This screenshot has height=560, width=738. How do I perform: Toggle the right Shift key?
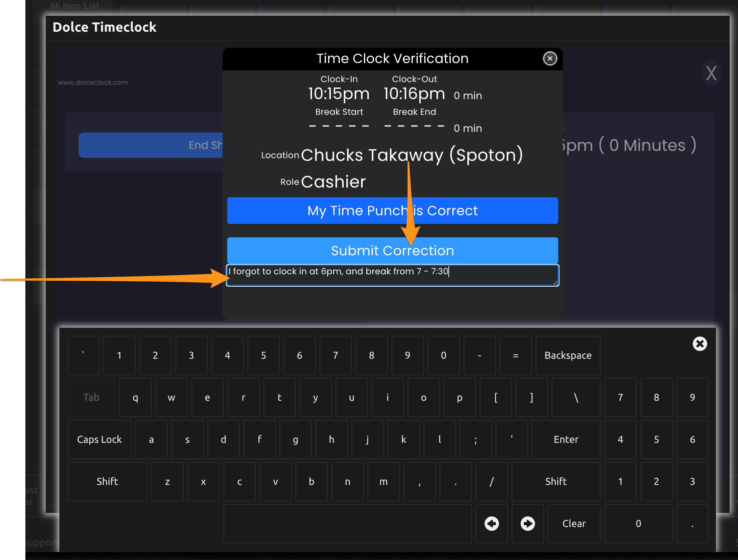click(x=556, y=481)
